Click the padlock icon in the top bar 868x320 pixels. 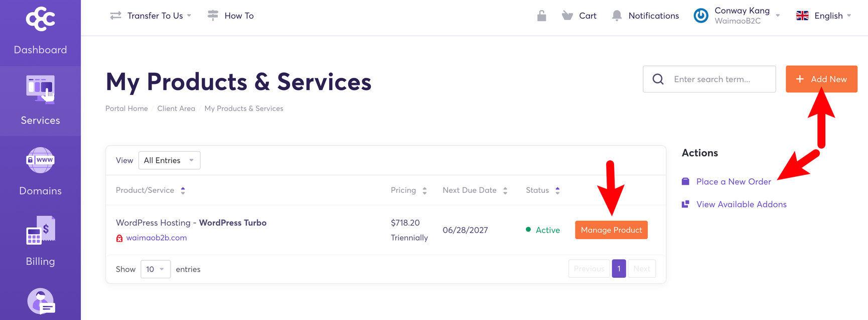541,15
